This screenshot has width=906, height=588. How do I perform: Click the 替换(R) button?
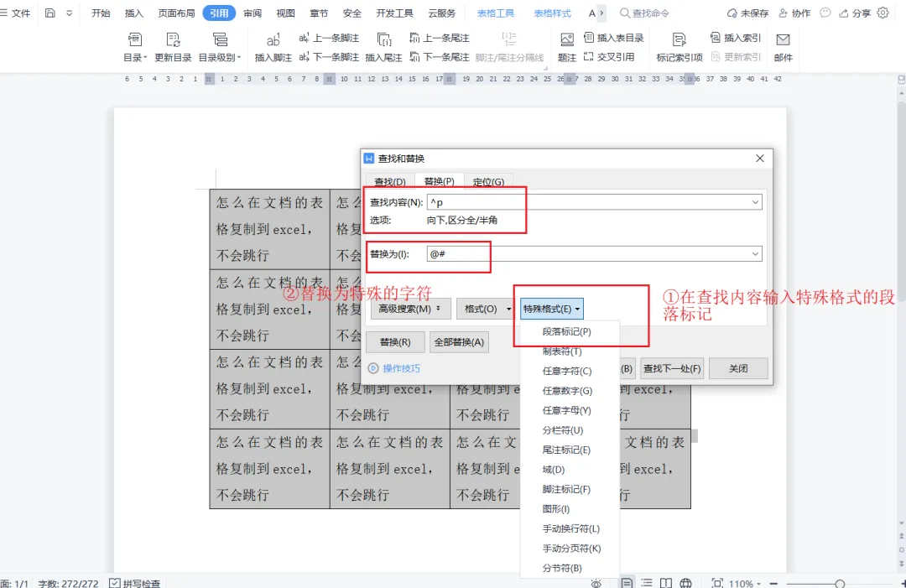tap(395, 342)
